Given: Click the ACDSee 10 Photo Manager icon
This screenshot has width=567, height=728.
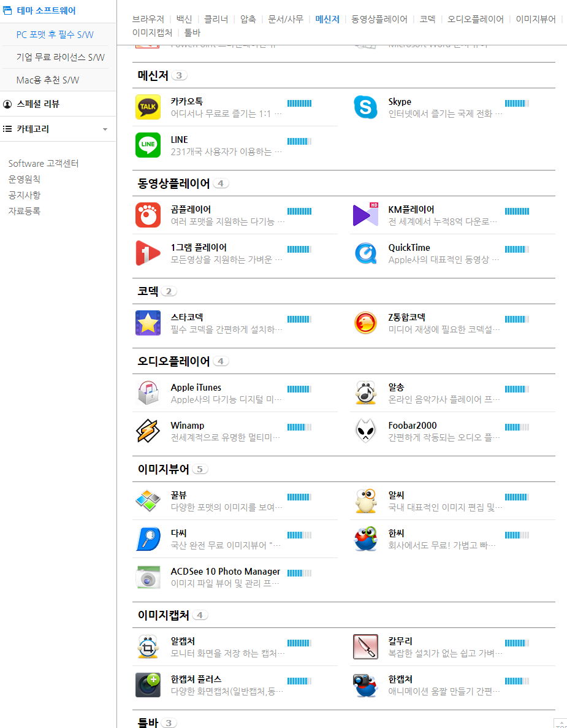Looking at the screenshot, I should click(148, 577).
